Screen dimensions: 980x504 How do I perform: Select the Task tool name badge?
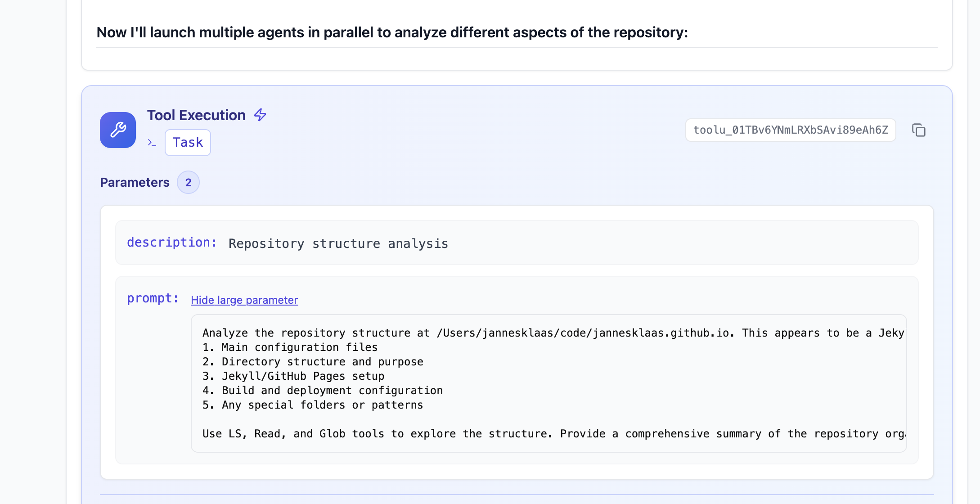pyautogui.click(x=188, y=143)
